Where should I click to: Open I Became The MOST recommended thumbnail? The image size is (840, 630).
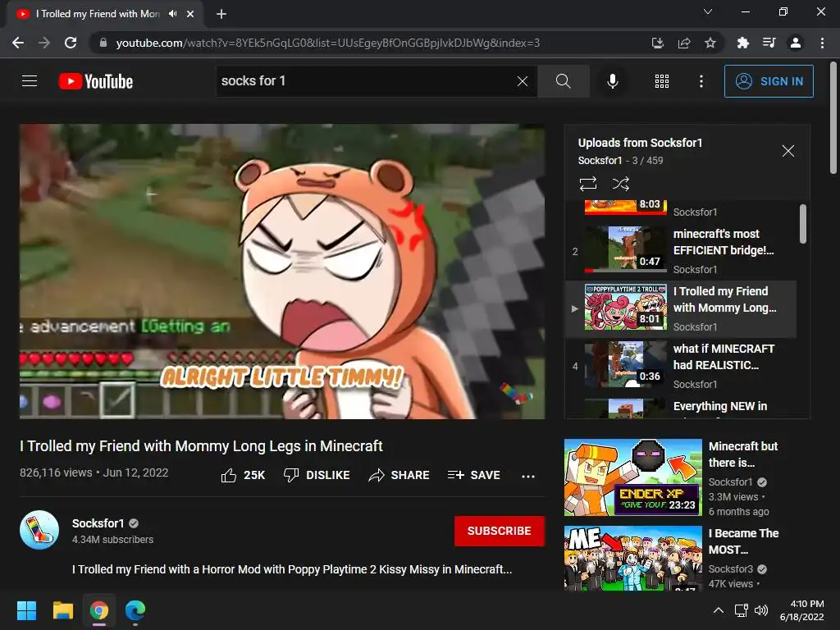[x=632, y=558]
